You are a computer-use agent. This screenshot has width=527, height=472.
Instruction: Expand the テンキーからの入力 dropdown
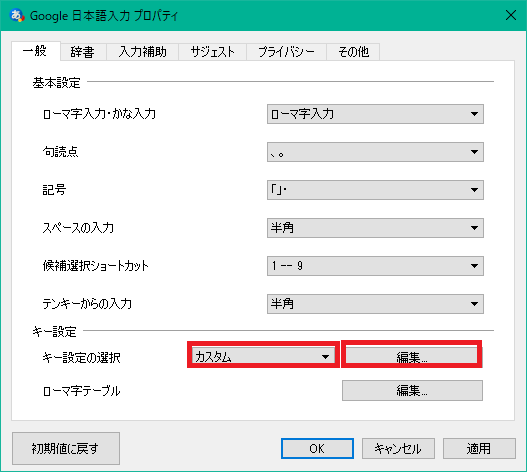click(x=375, y=304)
